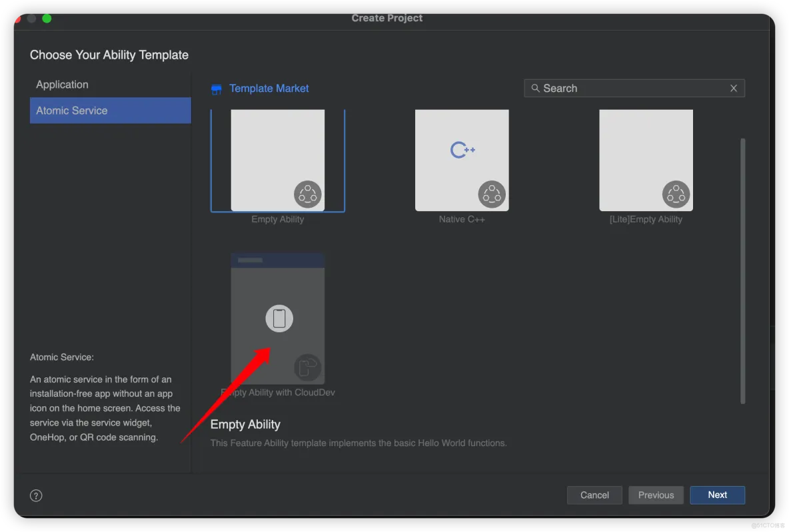Clear the search with the X icon
Image resolution: width=789 pixels, height=532 pixels.
click(734, 89)
